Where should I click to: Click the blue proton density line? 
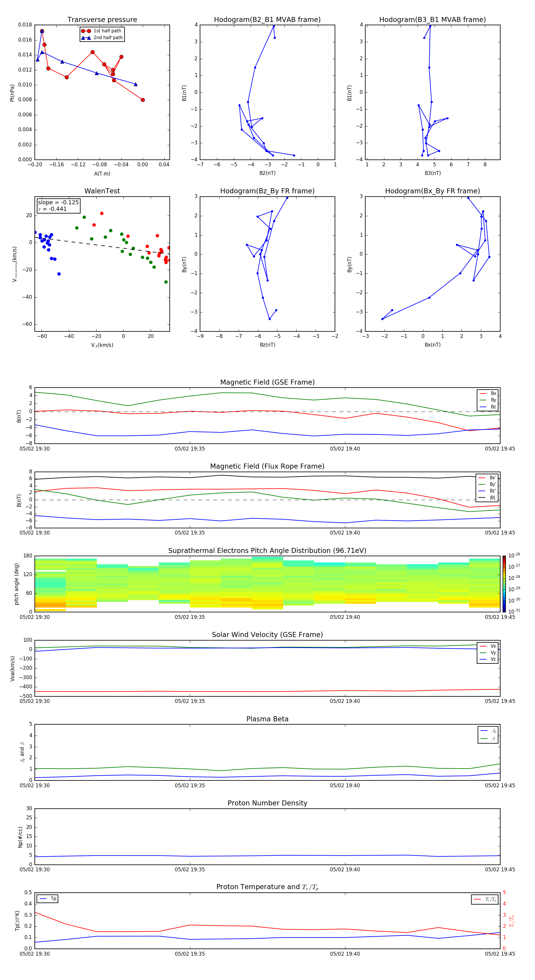pyautogui.click(x=267, y=856)
